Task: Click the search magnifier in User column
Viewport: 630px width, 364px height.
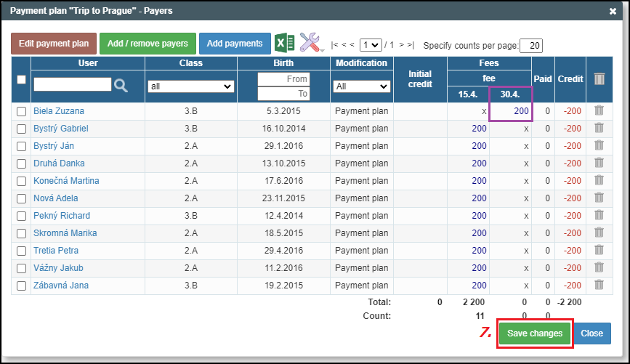Action: [x=121, y=85]
